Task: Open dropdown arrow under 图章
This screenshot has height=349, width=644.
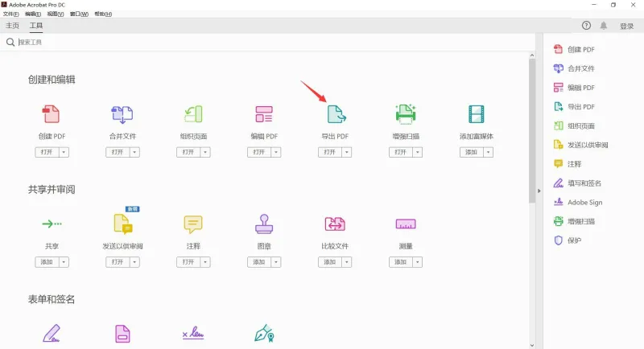Action: click(276, 262)
